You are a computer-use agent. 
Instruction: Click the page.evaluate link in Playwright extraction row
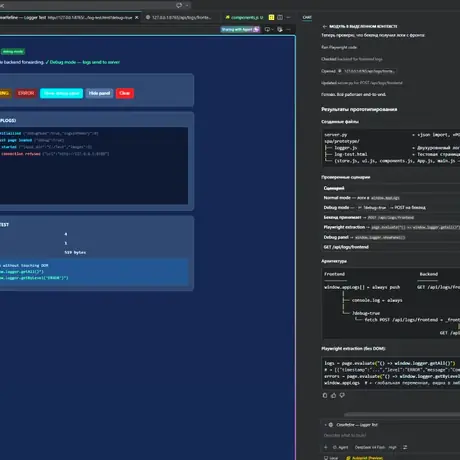(415, 227)
